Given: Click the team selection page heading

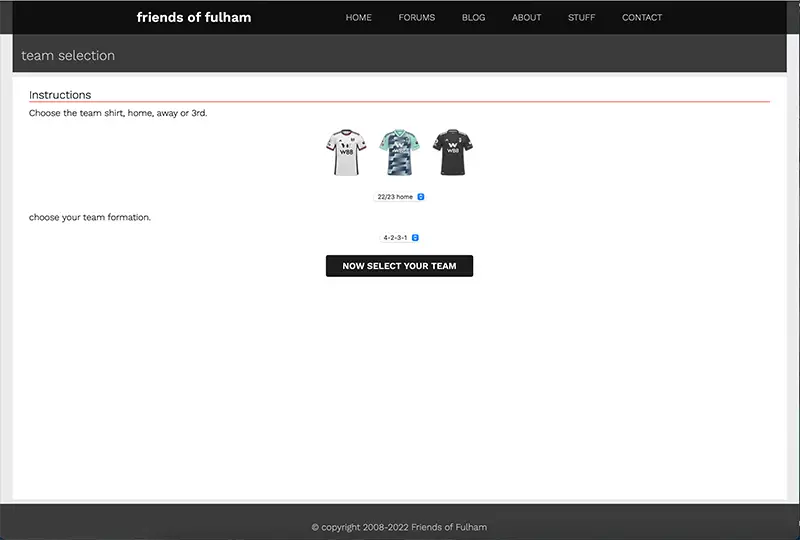Looking at the screenshot, I should click(68, 56).
